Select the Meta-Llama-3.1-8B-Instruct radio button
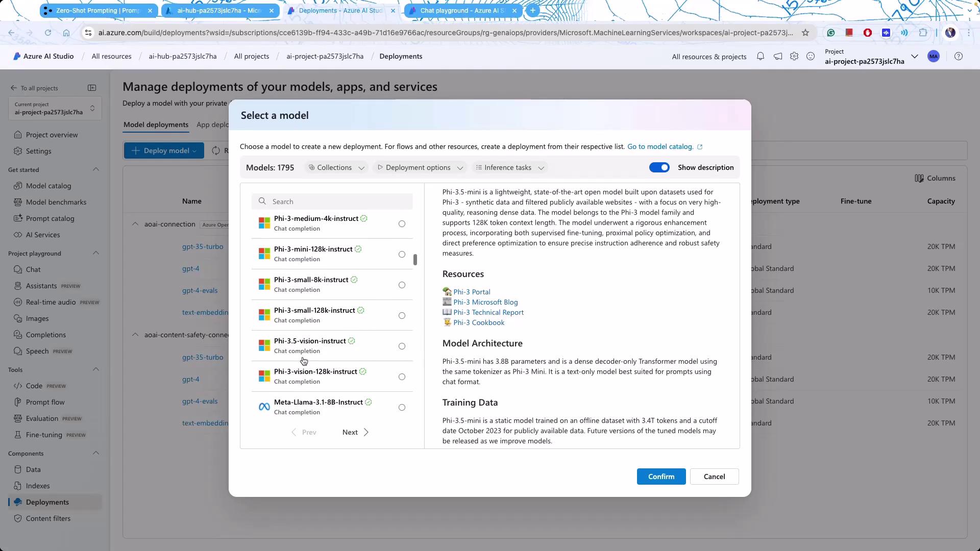 click(x=402, y=408)
